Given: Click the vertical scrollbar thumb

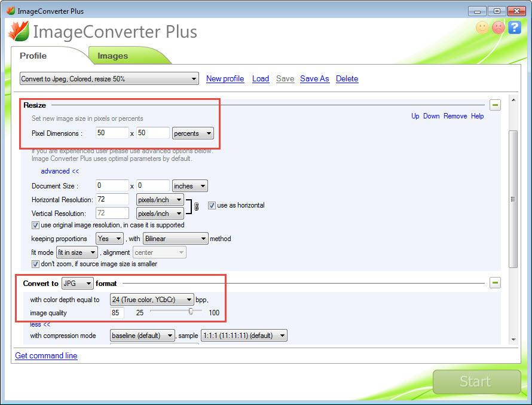Looking at the screenshot, I should (513, 199).
